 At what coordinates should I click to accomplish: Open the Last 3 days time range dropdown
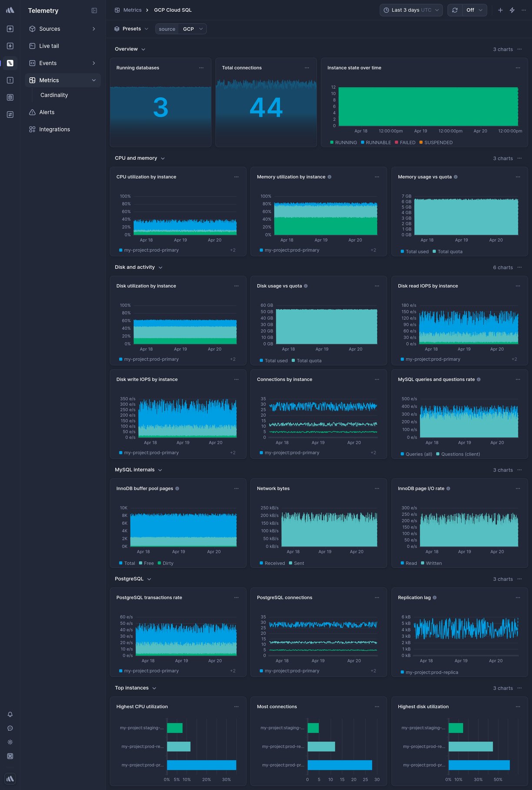411,10
